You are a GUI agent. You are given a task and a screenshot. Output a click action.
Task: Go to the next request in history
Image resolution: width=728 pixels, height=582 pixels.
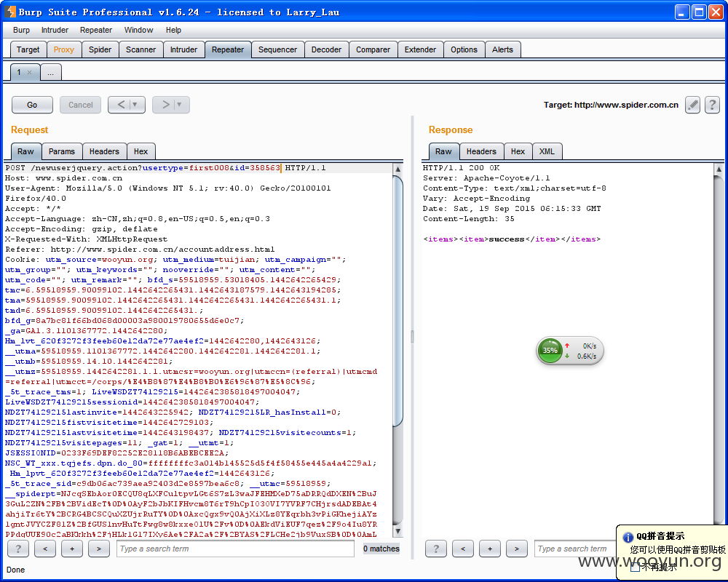tap(166, 105)
